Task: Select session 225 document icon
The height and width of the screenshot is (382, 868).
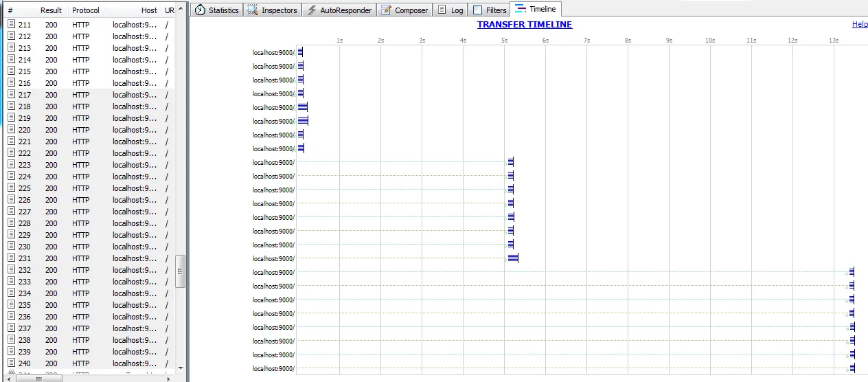Action: (x=11, y=188)
